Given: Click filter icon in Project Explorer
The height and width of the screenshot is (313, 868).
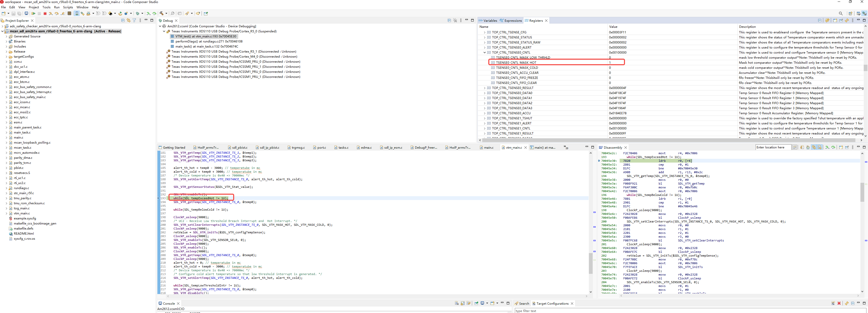Looking at the screenshot, I should coord(134,20).
